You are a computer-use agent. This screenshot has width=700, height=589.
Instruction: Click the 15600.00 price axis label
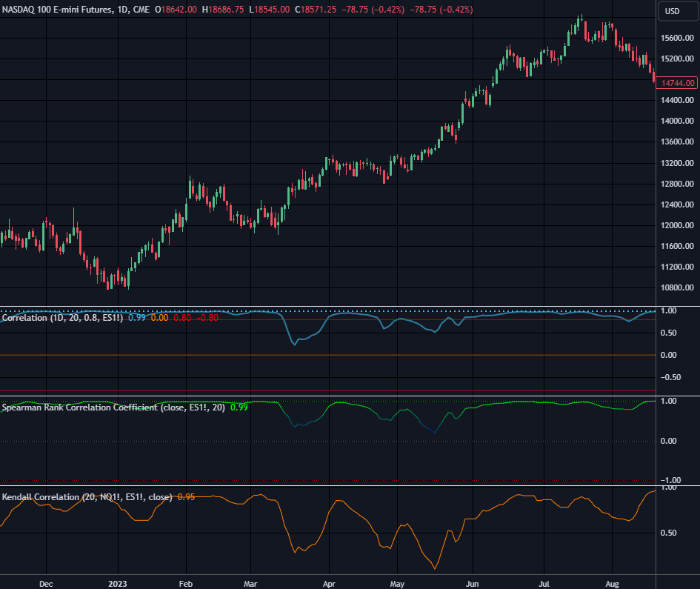[677, 38]
